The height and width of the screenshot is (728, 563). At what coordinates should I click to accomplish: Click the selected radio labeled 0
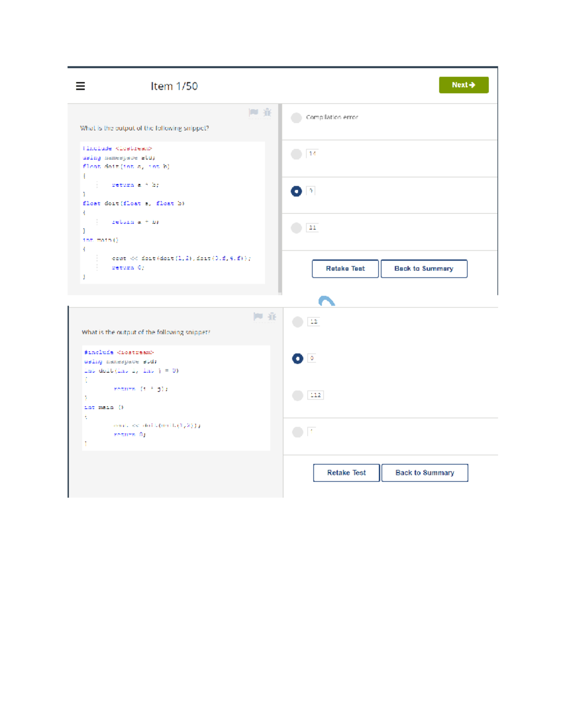click(298, 359)
